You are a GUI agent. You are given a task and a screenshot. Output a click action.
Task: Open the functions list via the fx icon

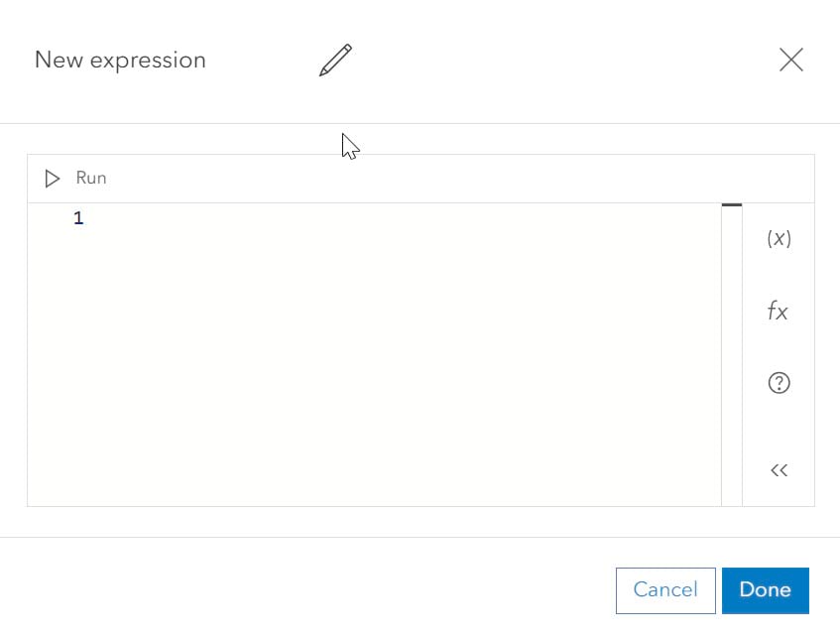pos(779,311)
